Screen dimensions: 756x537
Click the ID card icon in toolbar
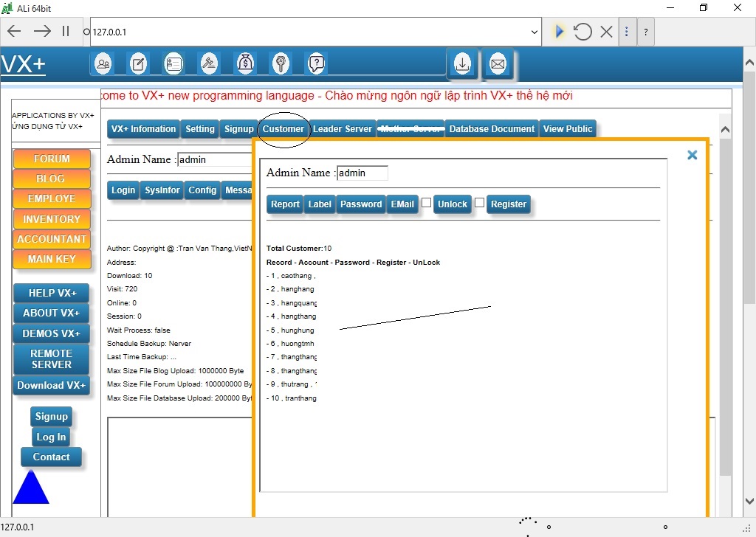click(x=173, y=63)
